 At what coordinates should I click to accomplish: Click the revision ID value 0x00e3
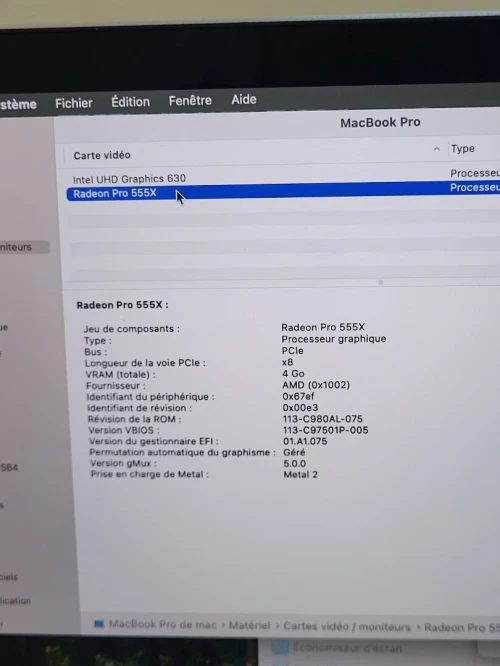pyautogui.click(x=300, y=408)
